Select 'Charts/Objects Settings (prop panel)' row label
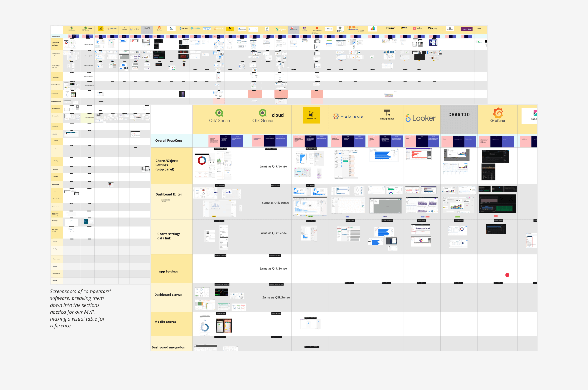 (167, 165)
